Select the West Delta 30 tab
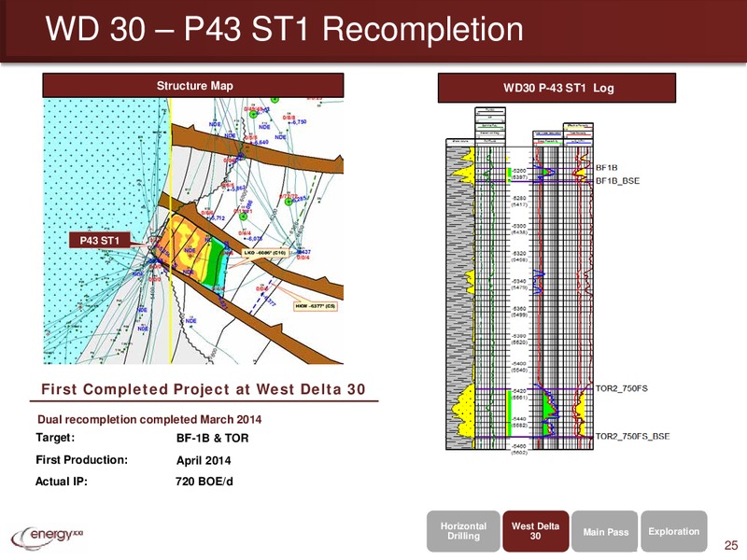The image size is (747, 560). click(535, 531)
